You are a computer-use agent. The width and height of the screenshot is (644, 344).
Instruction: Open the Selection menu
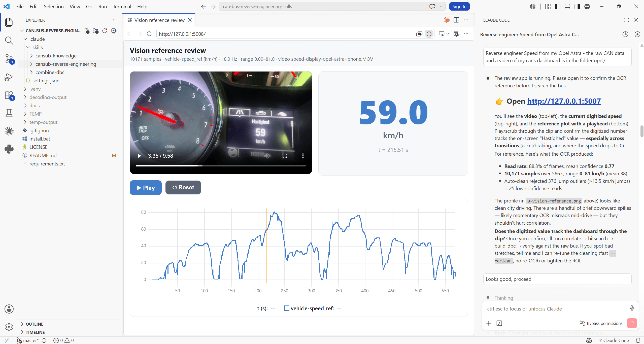coord(54,7)
